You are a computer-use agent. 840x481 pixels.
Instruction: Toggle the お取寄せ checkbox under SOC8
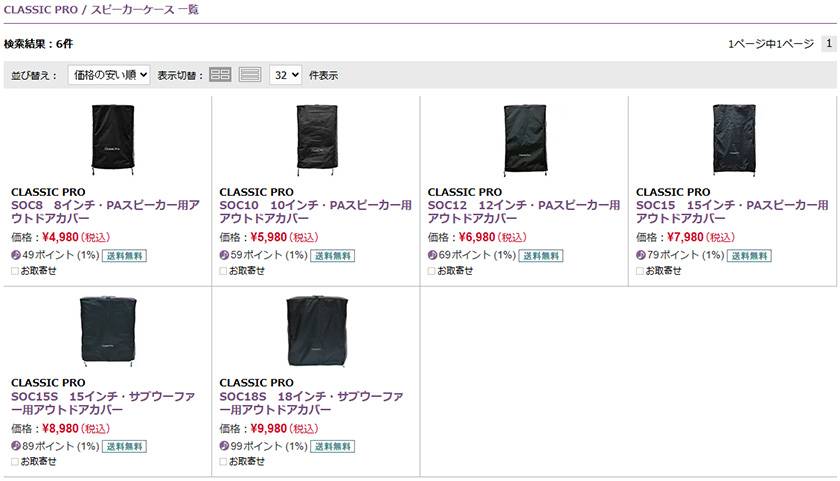click(15, 270)
